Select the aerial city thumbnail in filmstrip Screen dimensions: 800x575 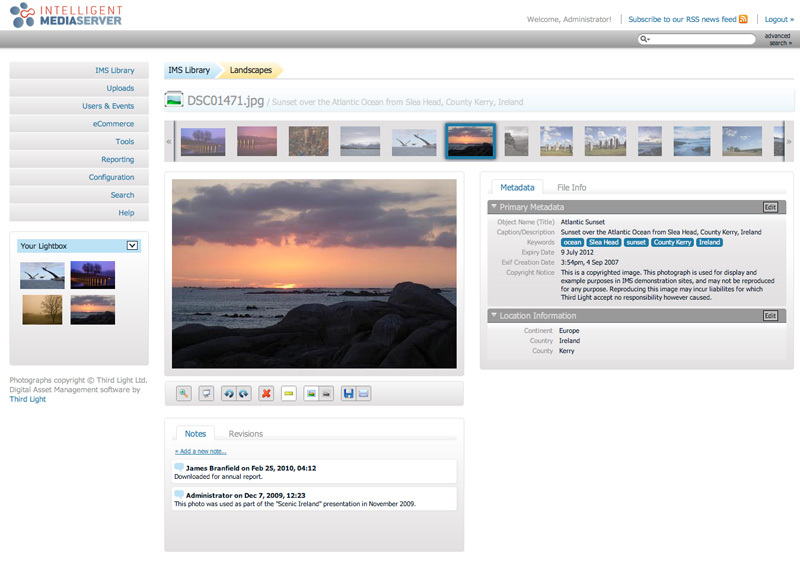(x=308, y=141)
